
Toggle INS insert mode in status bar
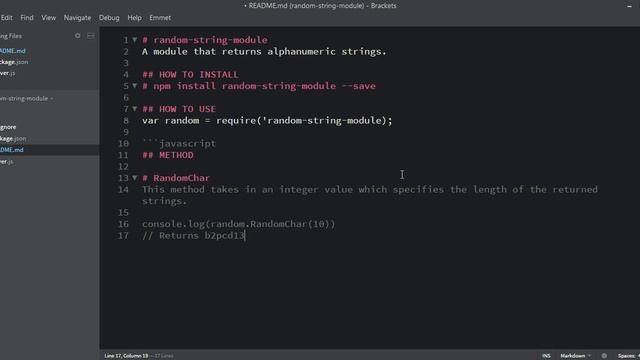pyautogui.click(x=546, y=356)
